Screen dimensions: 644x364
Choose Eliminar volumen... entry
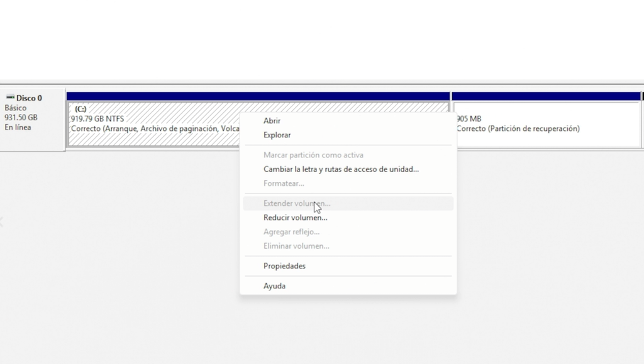point(348,246)
